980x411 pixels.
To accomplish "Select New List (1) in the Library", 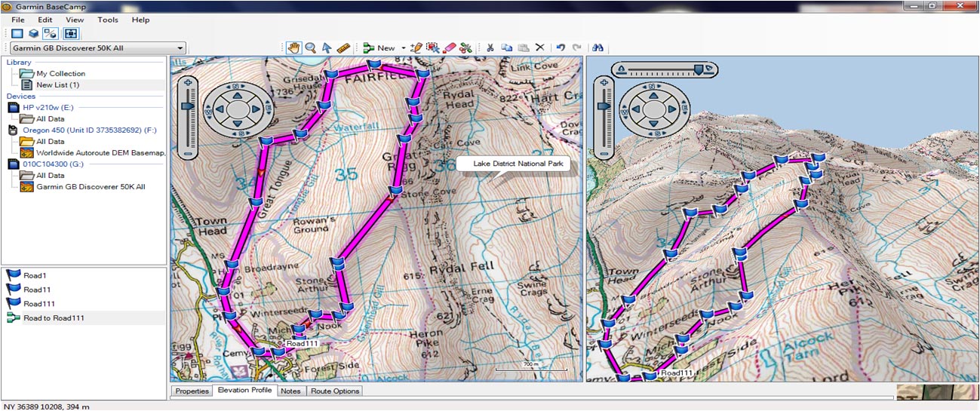I will click(x=57, y=84).
